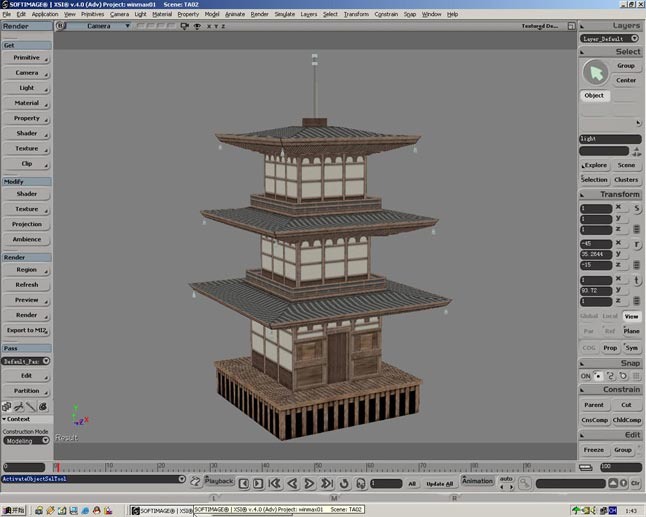Open the File menu
This screenshot has width=646, height=517.
tap(7, 14)
